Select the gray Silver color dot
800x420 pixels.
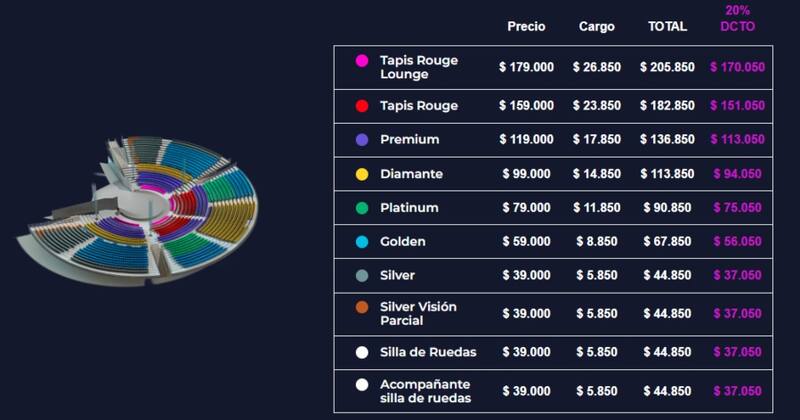click(x=362, y=276)
